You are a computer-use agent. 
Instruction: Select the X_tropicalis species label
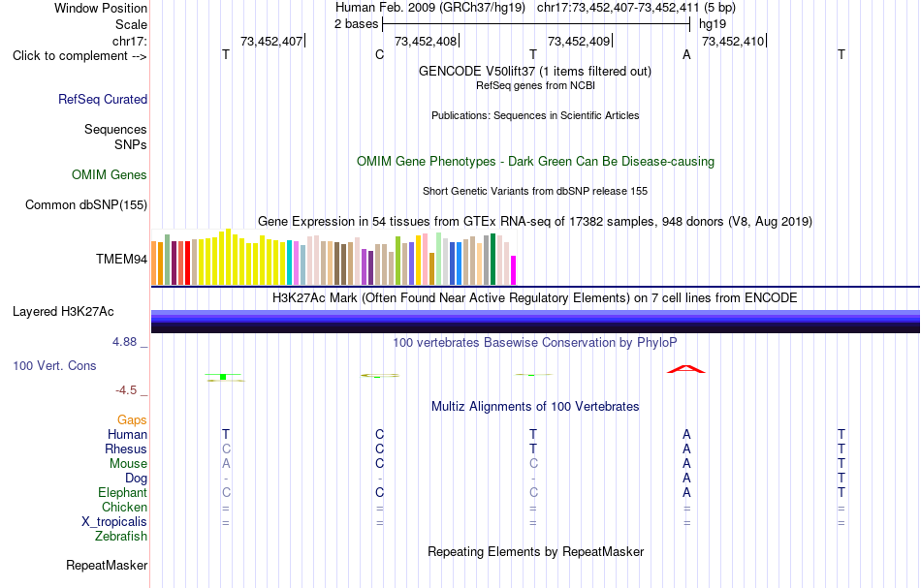pos(114,522)
